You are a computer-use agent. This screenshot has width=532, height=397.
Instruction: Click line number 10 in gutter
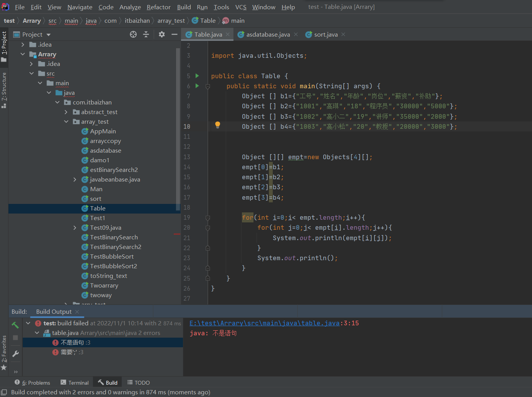pyautogui.click(x=187, y=126)
